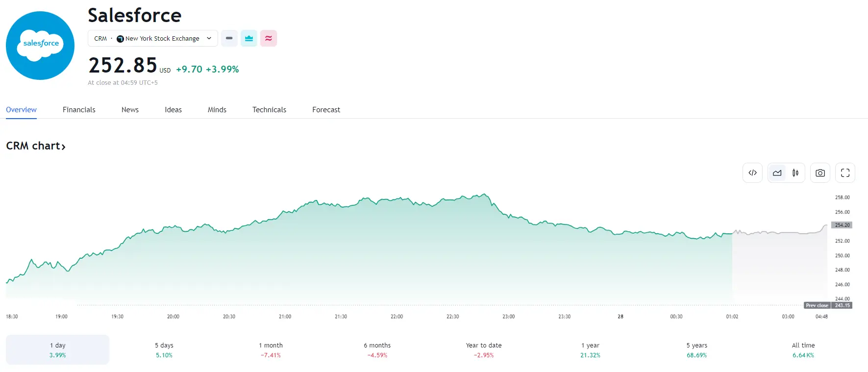Click the gray dash badge icon

coord(229,38)
